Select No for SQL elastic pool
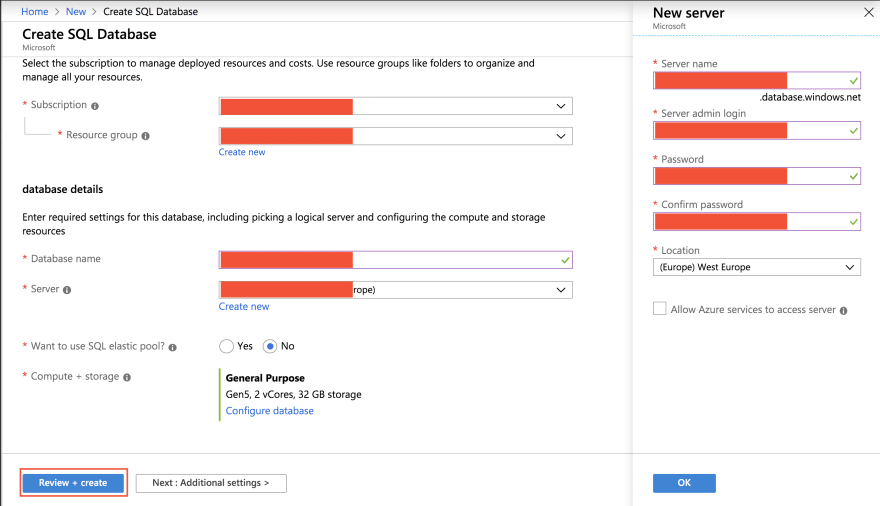 270,346
